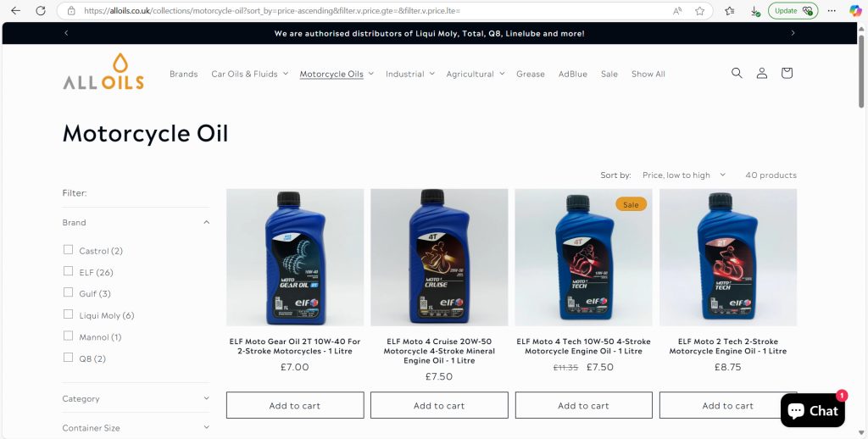This screenshot has height=439, width=868.
Task: Open the Sort by price dropdown
Action: pos(684,175)
